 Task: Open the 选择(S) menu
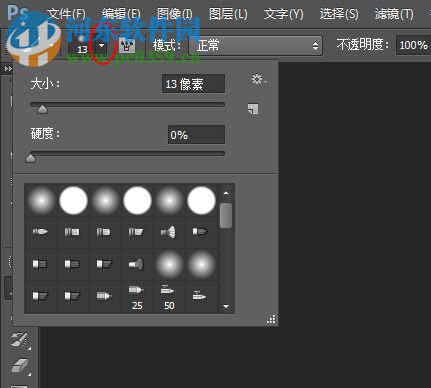(x=339, y=14)
